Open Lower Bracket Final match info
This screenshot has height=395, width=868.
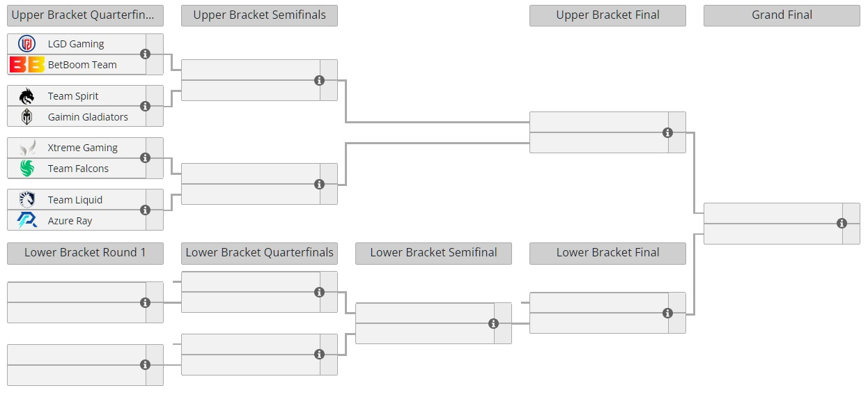tap(667, 313)
